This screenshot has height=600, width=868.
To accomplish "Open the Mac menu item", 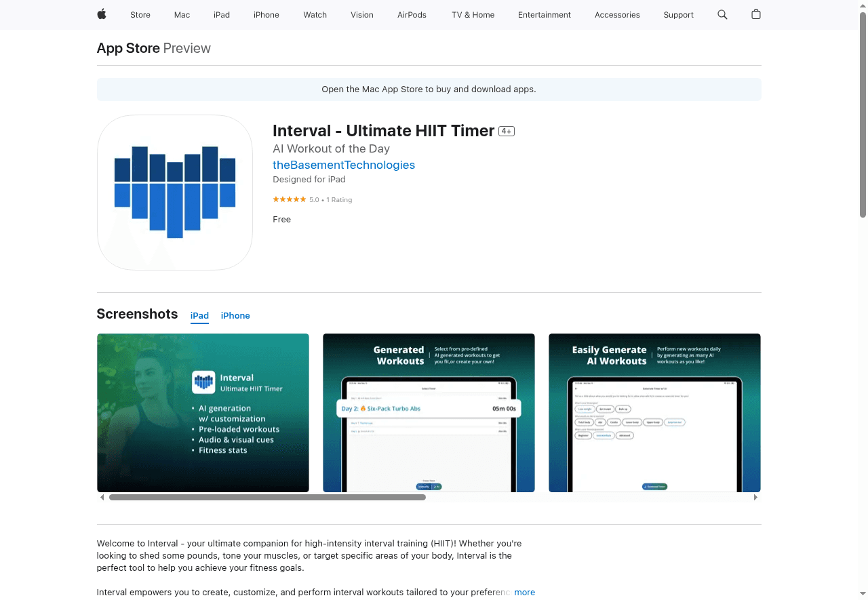I will coord(182,15).
